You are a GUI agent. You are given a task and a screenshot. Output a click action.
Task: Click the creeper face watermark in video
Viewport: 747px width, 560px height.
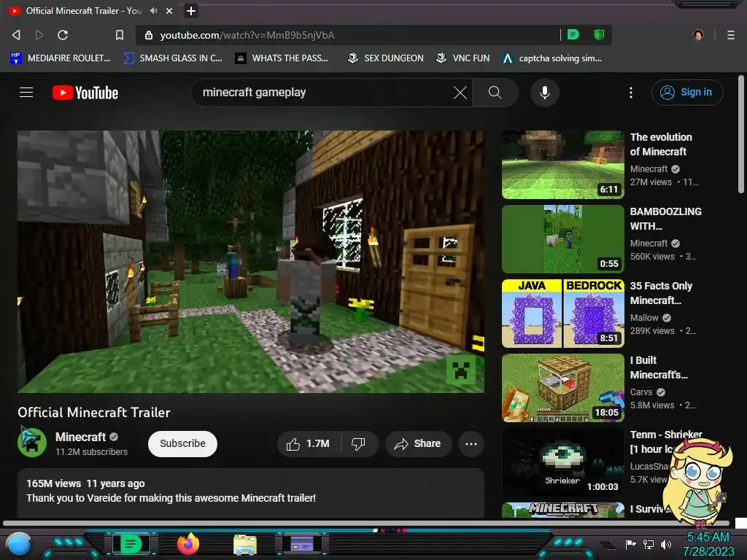461,369
